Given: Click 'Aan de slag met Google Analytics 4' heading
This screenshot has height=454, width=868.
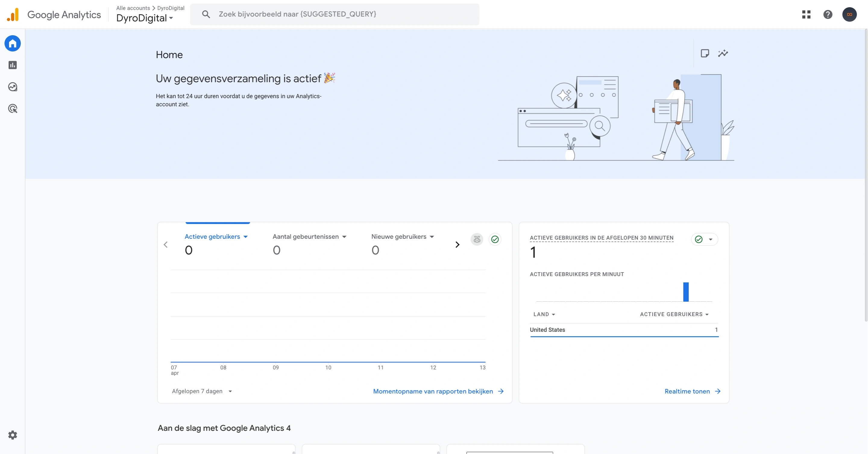Looking at the screenshot, I should tap(224, 428).
